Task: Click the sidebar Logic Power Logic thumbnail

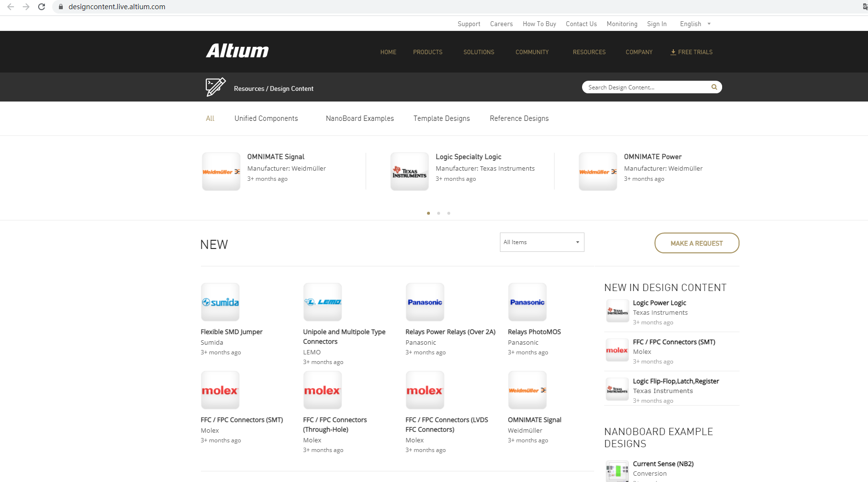Action: 617,311
